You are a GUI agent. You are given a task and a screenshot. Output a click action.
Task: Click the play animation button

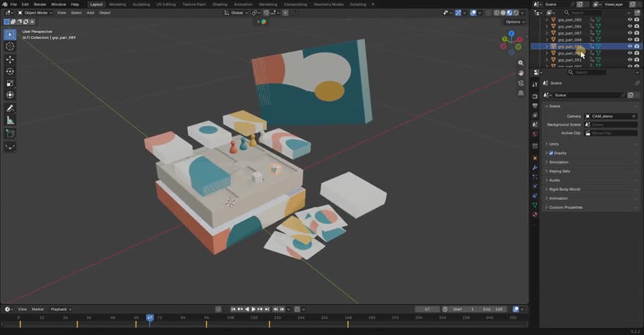click(x=254, y=309)
